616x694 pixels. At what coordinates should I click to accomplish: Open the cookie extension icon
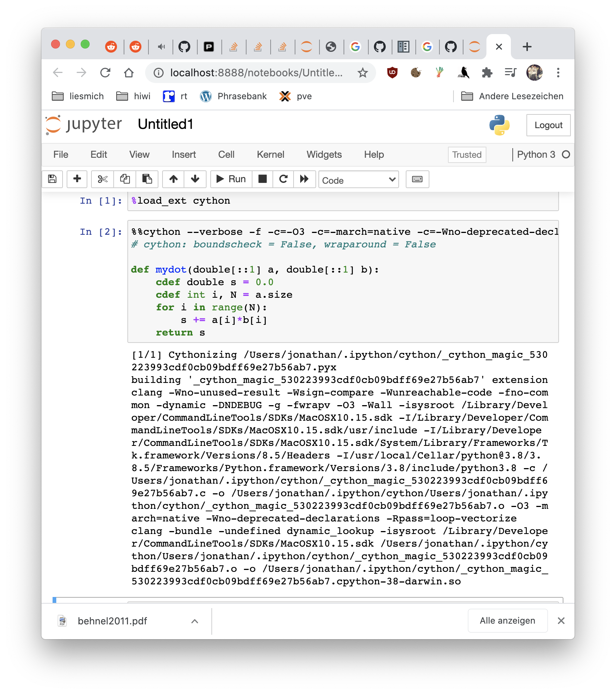point(416,73)
